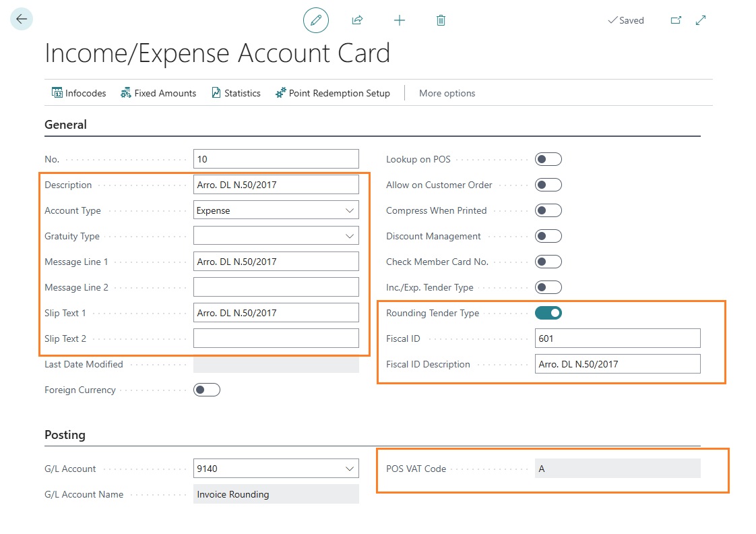
Task: Click the plus icon to add new
Action: click(400, 20)
